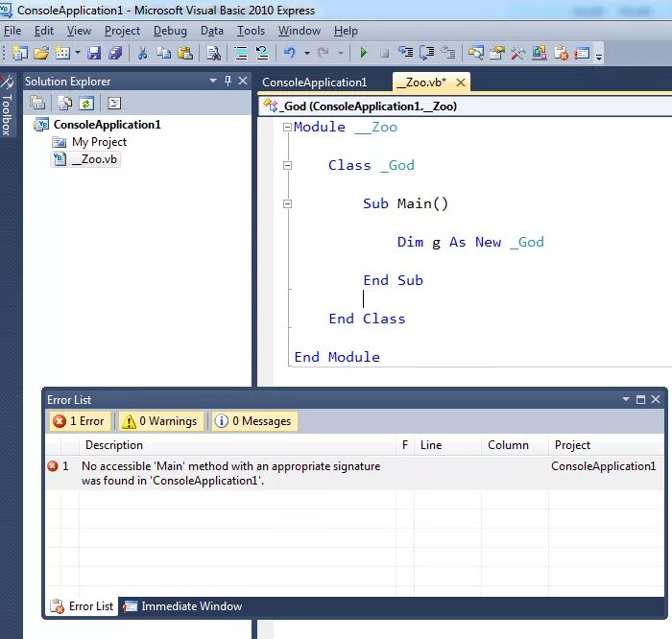Click Solution Explorer Refresh icon

pyautogui.click(x=86, y=103)
